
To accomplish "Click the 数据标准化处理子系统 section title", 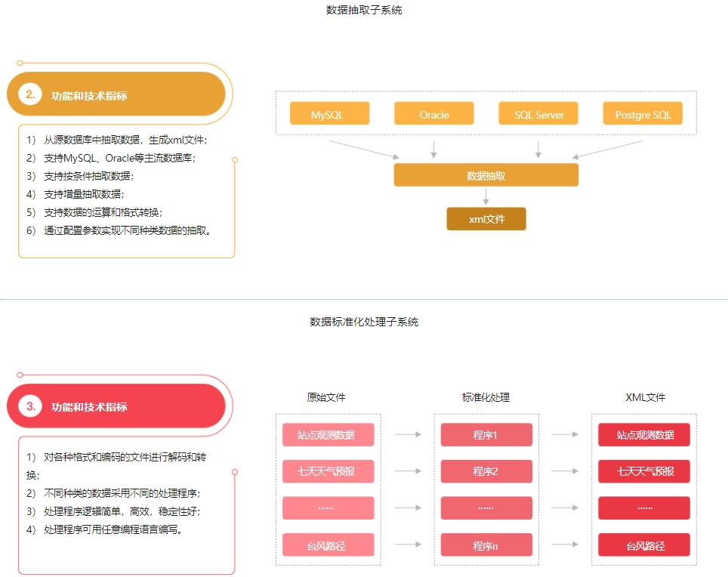I will tap(364, 322).
